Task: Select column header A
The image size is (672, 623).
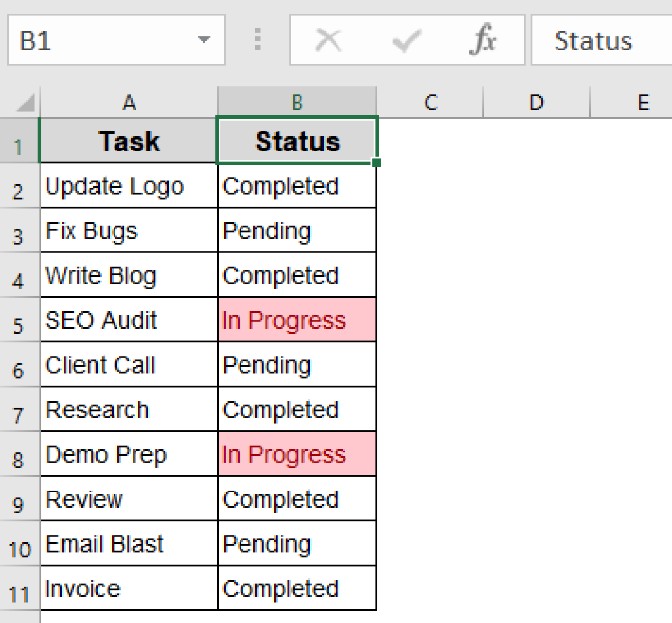Action: [x=129, y=102]
